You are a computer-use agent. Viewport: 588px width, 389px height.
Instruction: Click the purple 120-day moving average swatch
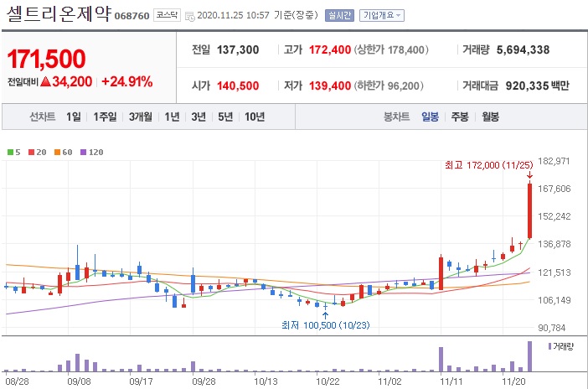coord(84,152)
